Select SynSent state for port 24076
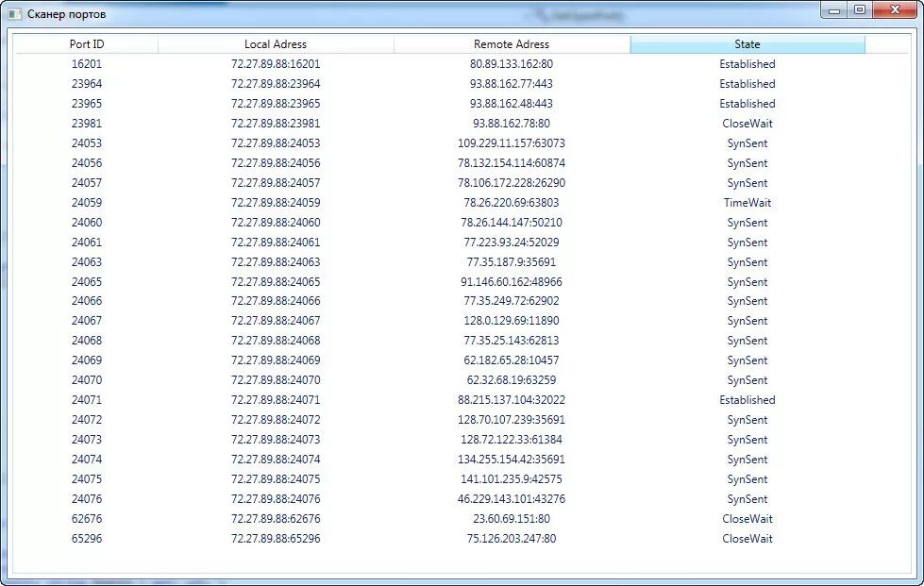 pyautogui.click(x=748, y=499)
